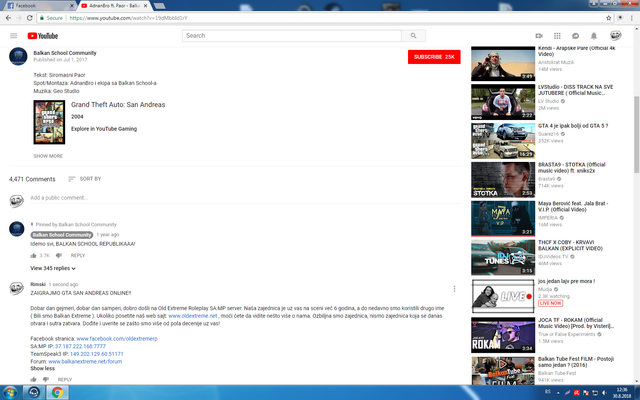Viewport: 640px width, 400px height.
Task: Open options menu for Rimski's comment
Action: pos(454,289)
